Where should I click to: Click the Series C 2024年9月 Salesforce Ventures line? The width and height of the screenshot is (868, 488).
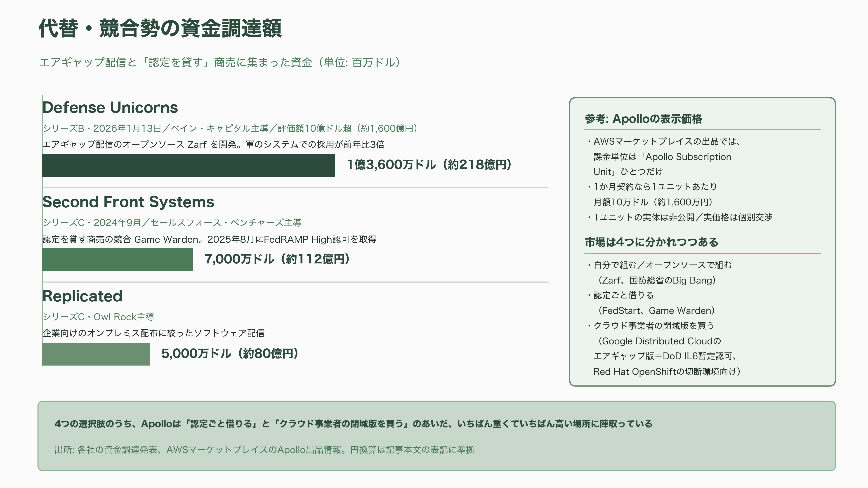[x=172, y=223]
